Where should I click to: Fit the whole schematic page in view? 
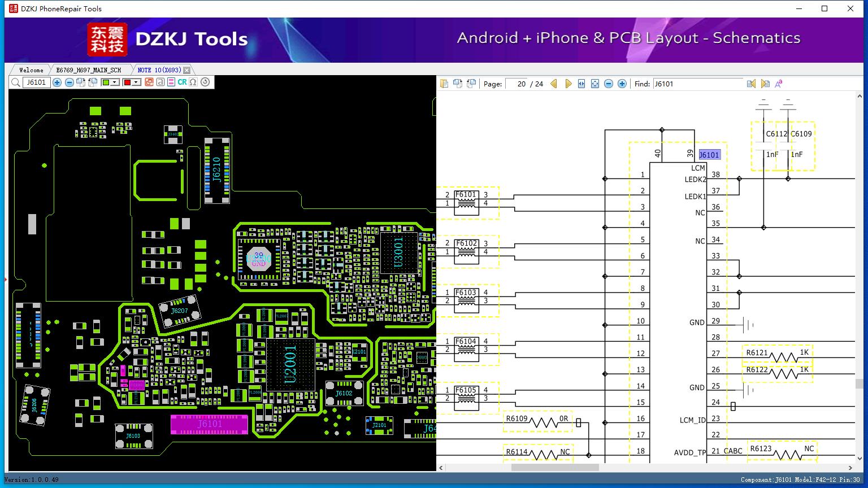click(595, 84)
